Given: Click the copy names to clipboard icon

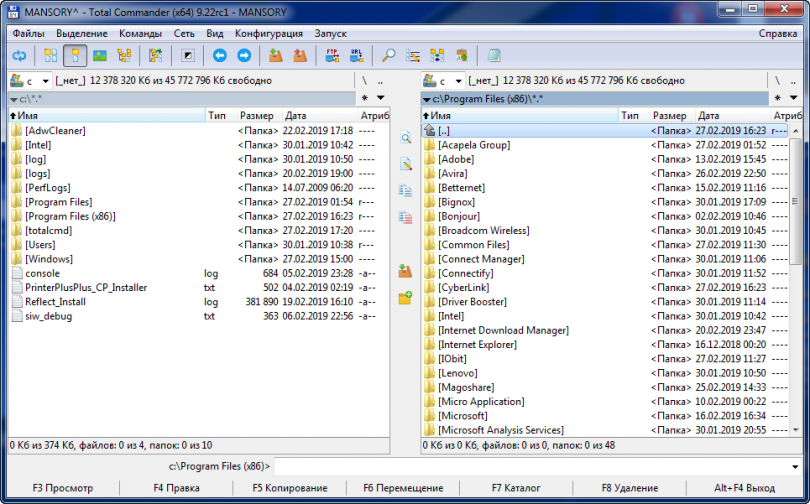Looking at the screenshot, I should (x=461, y=56).
